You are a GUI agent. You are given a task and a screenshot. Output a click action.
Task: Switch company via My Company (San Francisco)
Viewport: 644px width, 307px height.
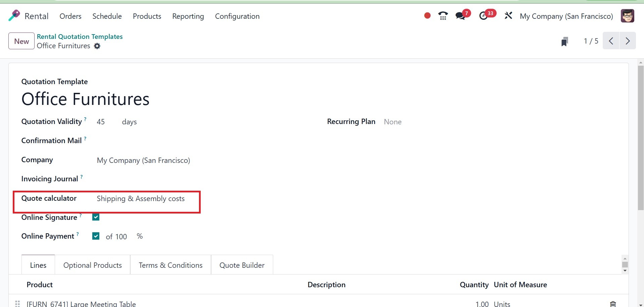(566, 16)
